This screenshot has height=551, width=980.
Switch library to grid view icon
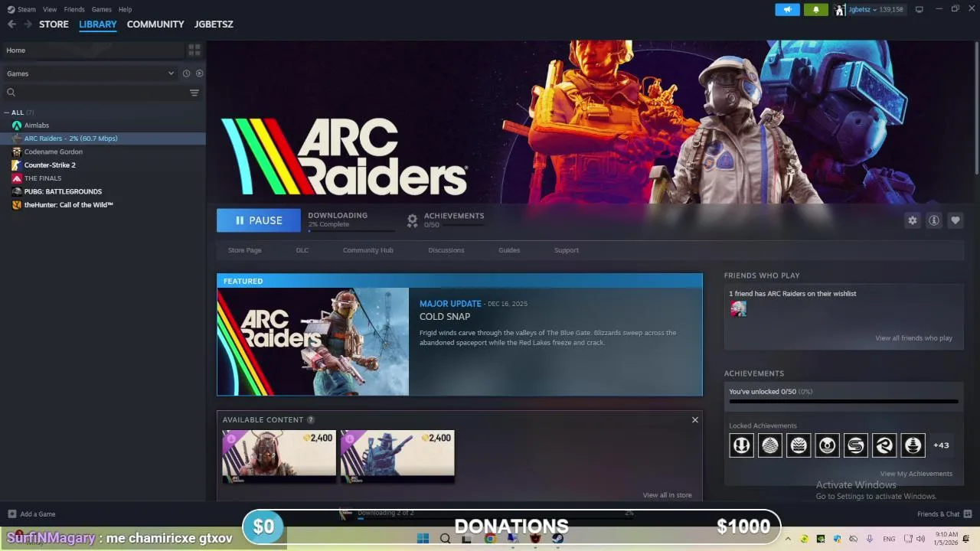pos(194,50)
